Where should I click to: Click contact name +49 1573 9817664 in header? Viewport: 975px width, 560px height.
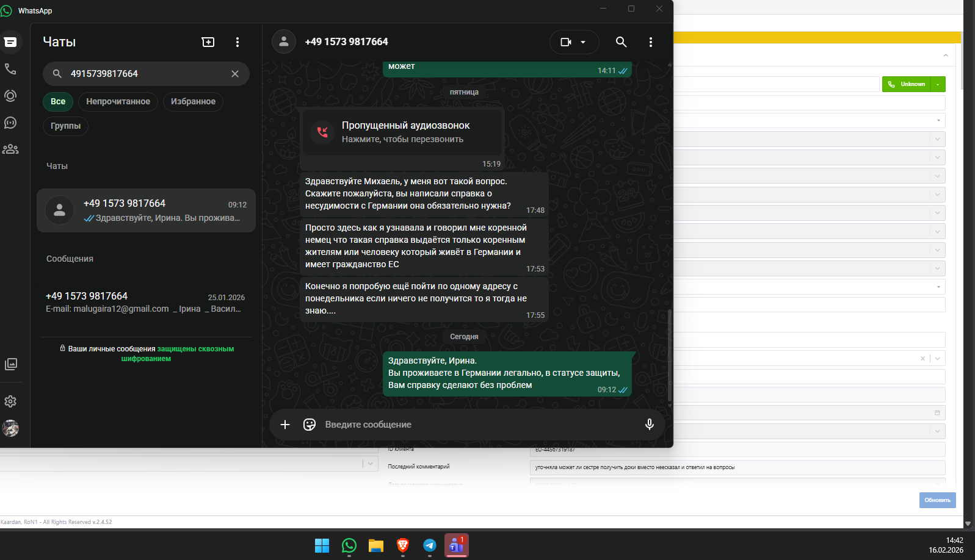click(x=347, y=41)
